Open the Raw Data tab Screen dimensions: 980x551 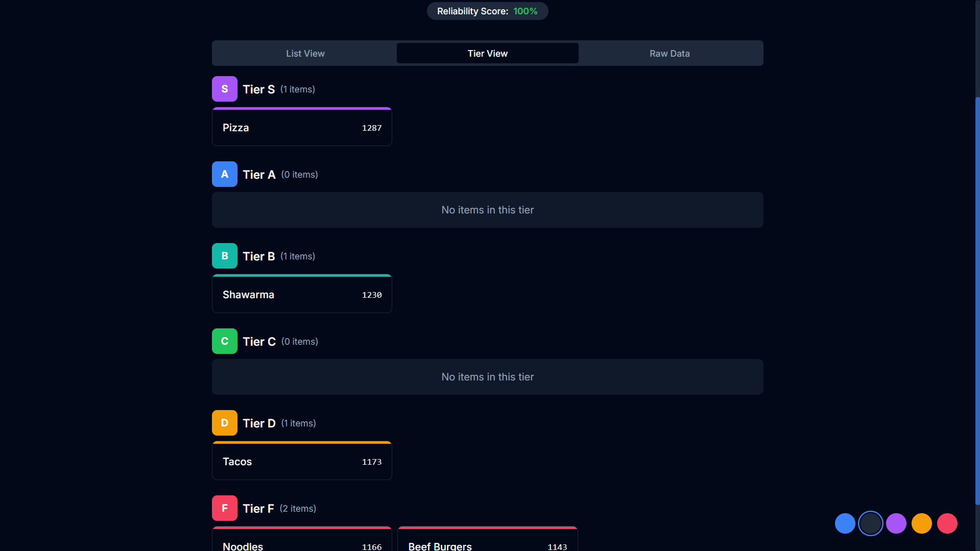pos(669,53)
